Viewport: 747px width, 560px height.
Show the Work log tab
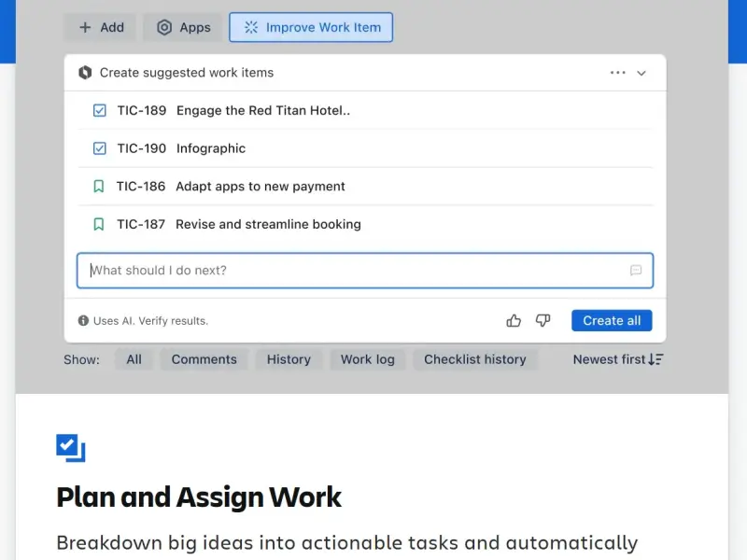coord(367,359)
